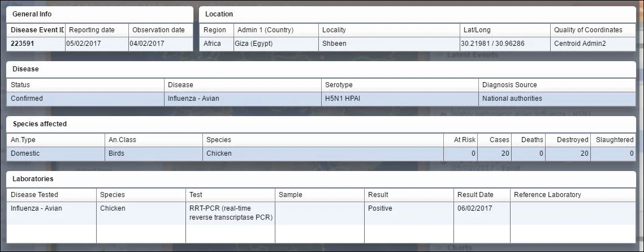Select the Domestic animal type cell
644x252 pixels.
[55, 154]
